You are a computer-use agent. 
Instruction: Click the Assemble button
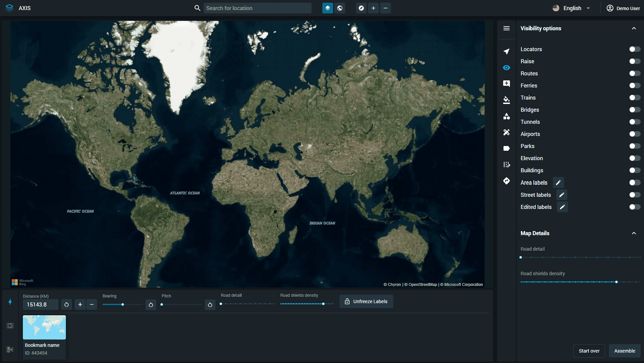[625, 351]
